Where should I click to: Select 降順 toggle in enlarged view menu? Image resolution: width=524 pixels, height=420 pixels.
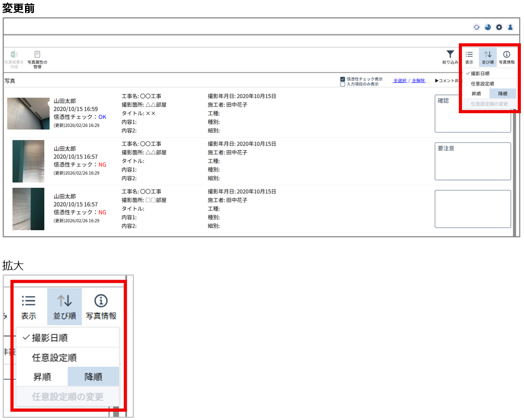pyautogui.click(x=93, y=377)
